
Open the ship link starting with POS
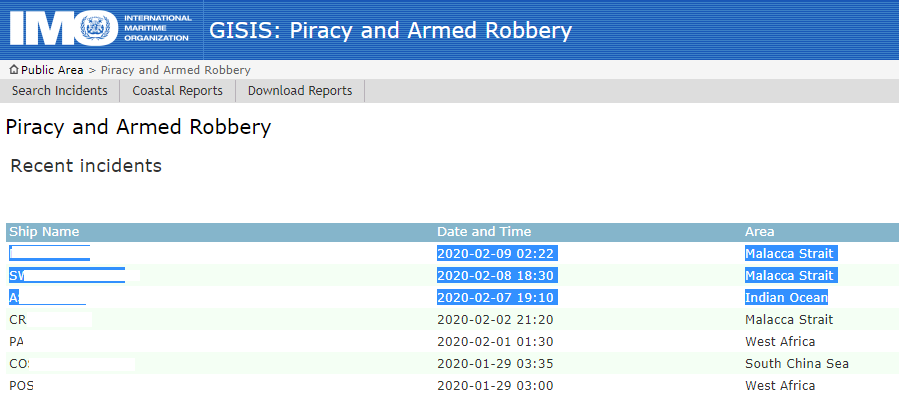tap(21, 386)
